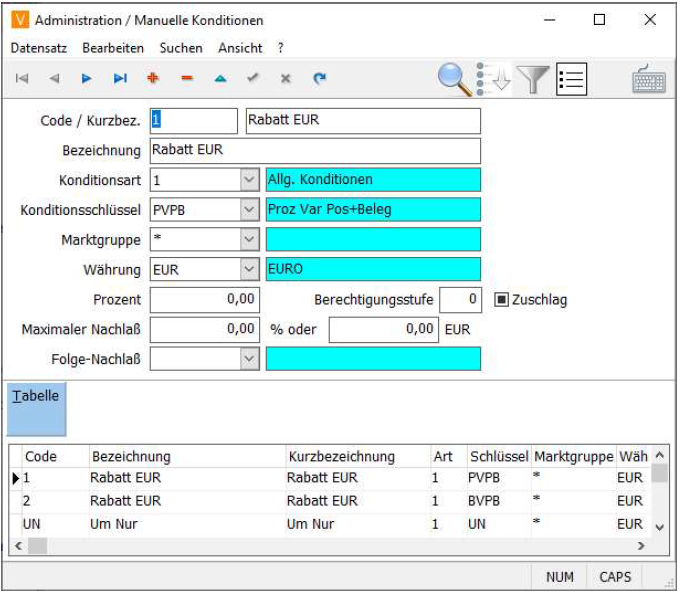Click the red minus delete-record icon
The width and height of the screenshot is (680, 592).
pyautogui.click(x=186, y=78)
